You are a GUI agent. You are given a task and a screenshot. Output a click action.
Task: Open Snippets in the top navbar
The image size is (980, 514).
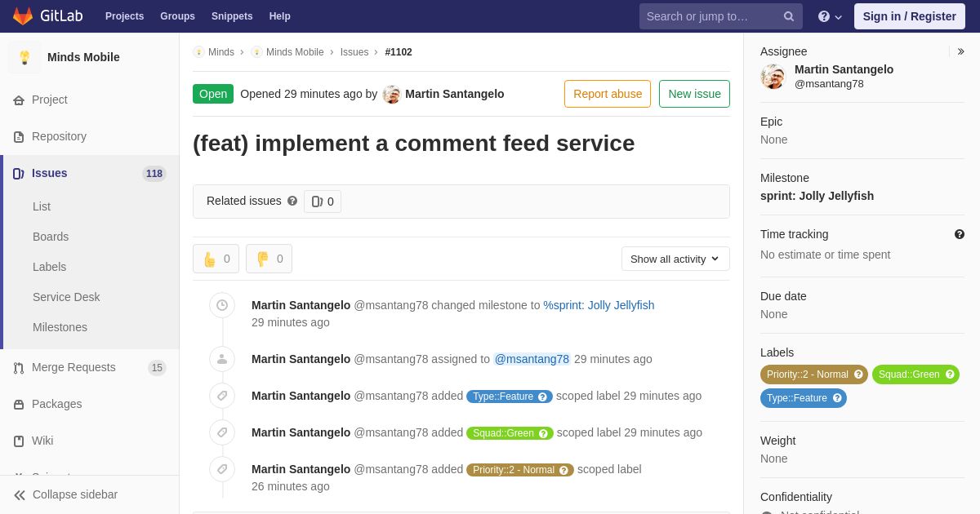232,16
